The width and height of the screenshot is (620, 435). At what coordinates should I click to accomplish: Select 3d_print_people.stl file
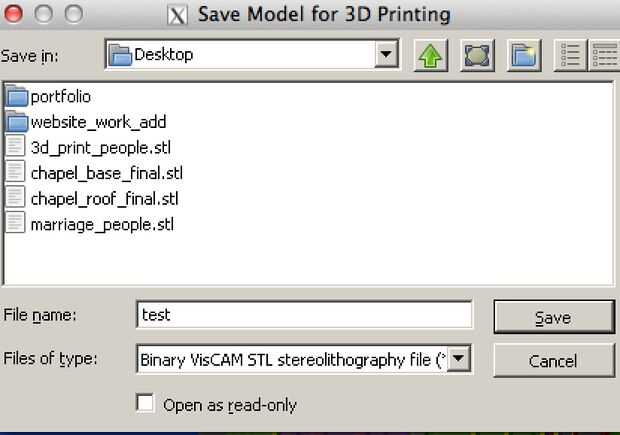[98, 147]
